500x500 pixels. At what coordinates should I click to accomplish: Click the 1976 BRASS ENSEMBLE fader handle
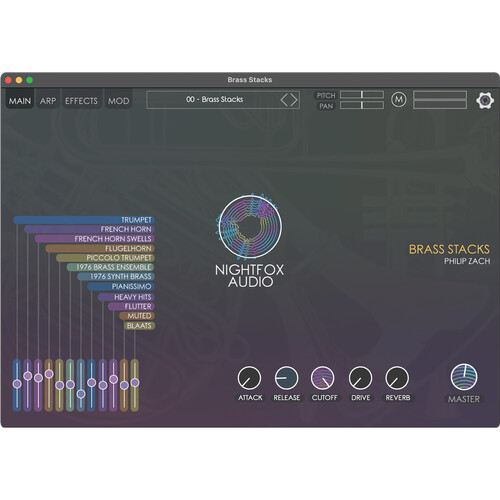click(70, 385)
